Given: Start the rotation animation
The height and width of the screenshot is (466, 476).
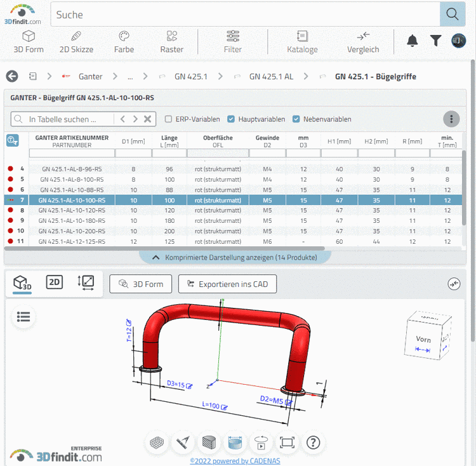Looking at the screenshot, I should click(x=261, y=443).
